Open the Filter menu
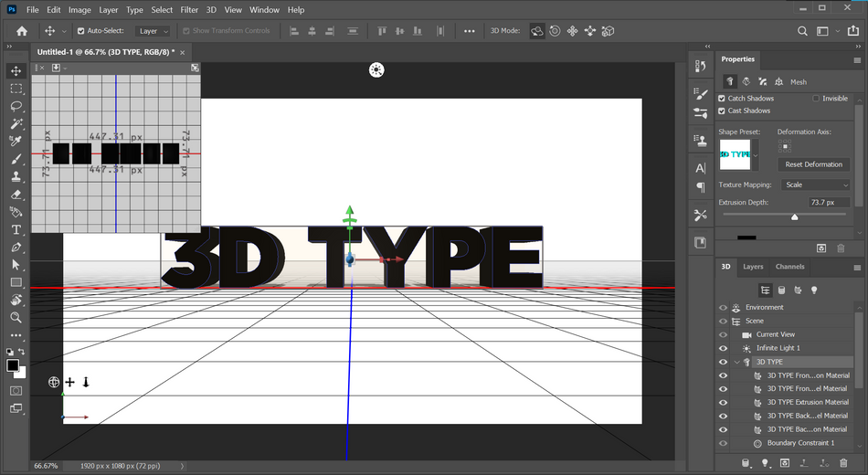The height and width of the screenshot is (475, 868). point(189,9)
